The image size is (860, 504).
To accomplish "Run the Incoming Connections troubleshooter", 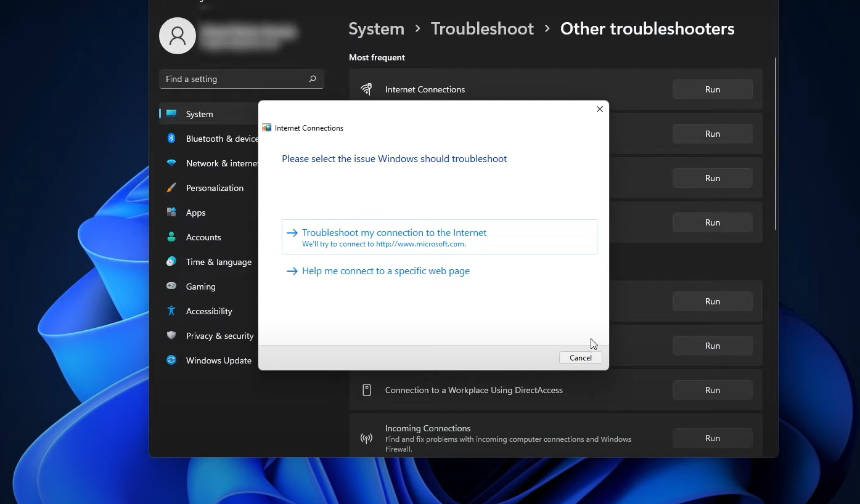I will pyautogui.click(x=712, y=437).
